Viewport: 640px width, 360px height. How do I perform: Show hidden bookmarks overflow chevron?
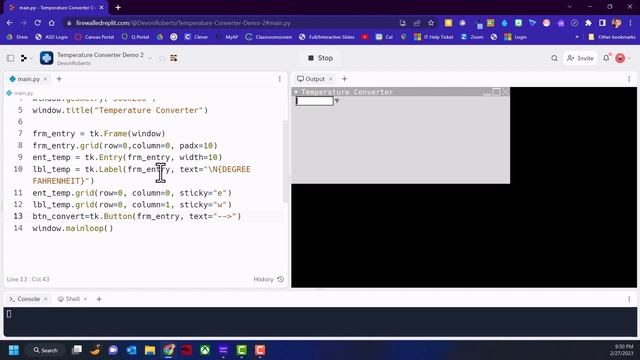click(577, 37)
